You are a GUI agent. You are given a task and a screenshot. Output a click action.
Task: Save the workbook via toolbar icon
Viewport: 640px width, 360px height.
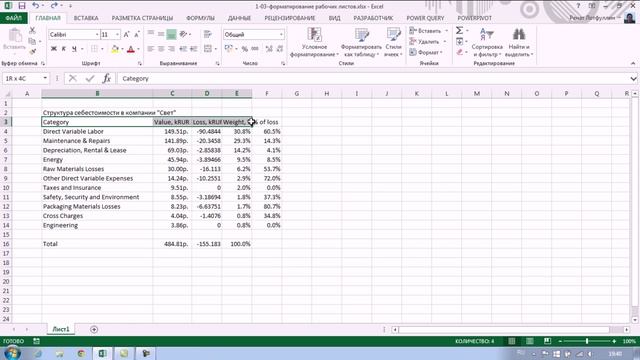(x=22, y=6)
